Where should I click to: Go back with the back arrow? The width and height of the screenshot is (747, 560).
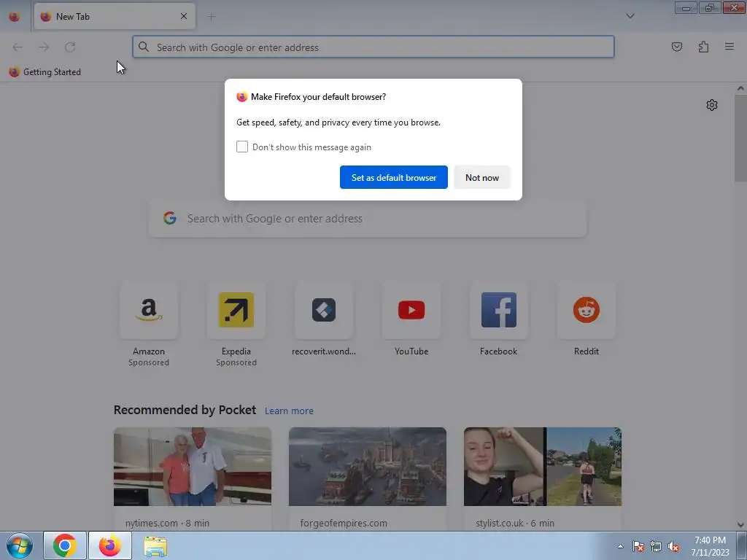[x=18, y=47]
